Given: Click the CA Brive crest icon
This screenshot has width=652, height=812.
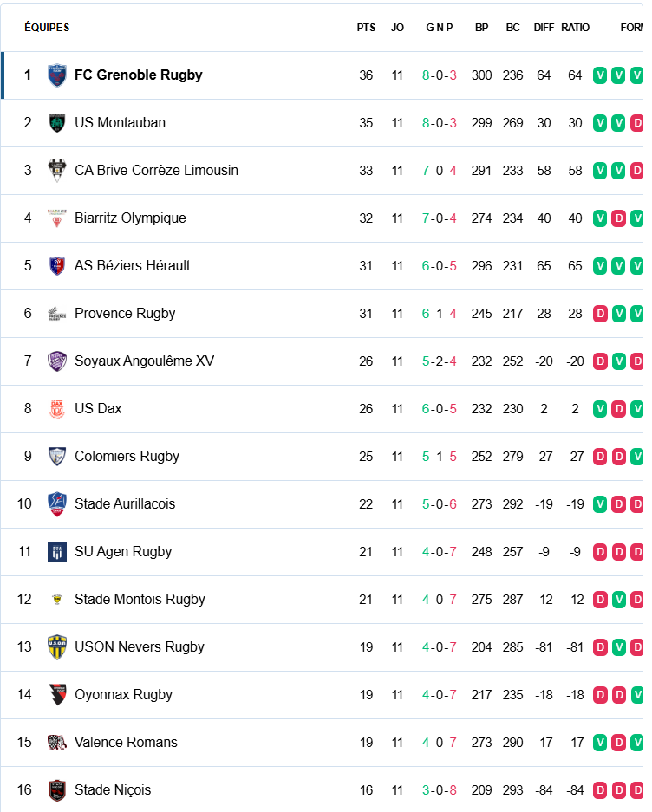Looking at the screenshot, I should click(x=57, y=171).
